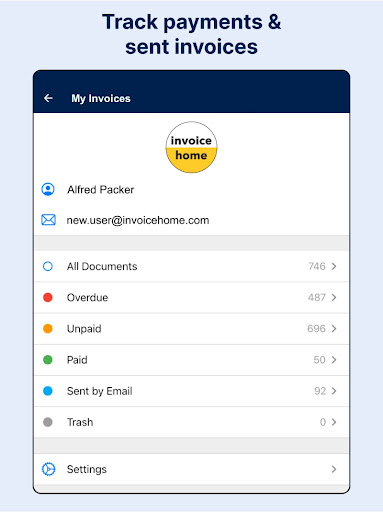Open the Trash folder
This screenshot has height=512, width=383.
pyautogui.click(x=191, y=422)
